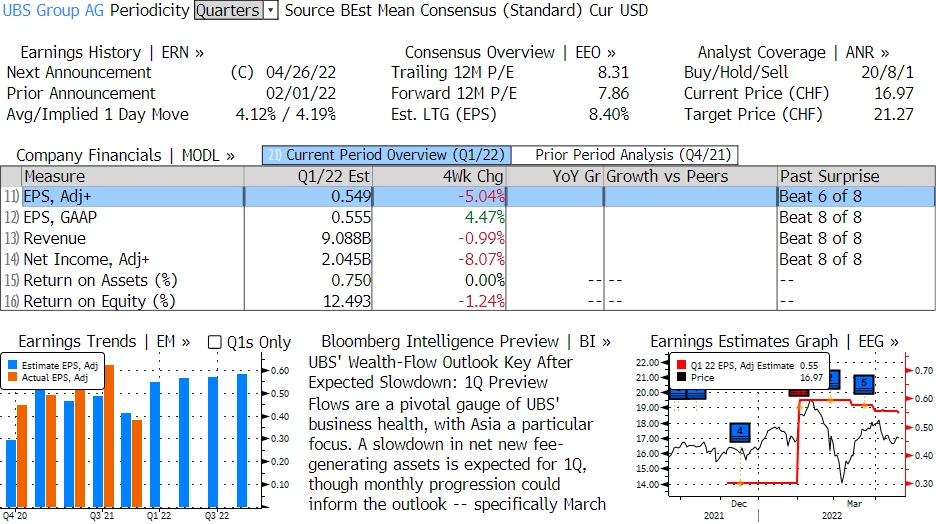Click the red event marker on estimates graph
Image resolution: width=936 pixels, height=524 pixels.
pos(799,392)
